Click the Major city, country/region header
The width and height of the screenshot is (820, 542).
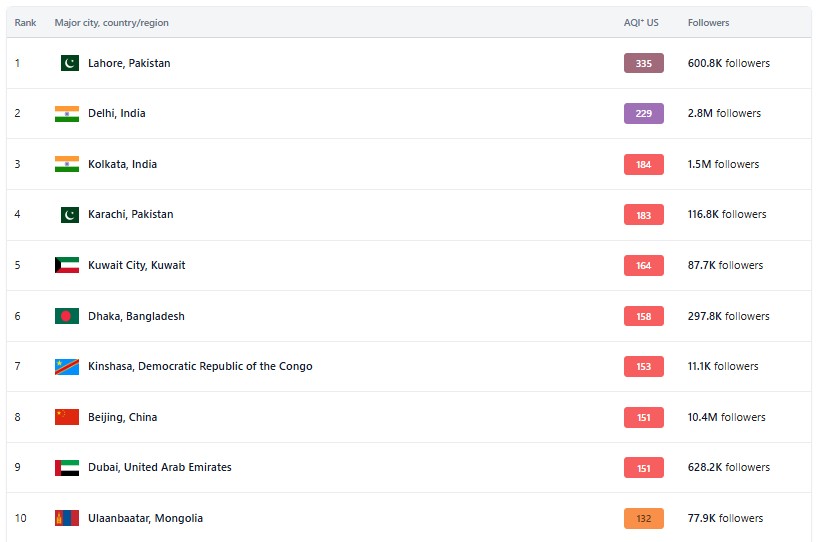110,22
